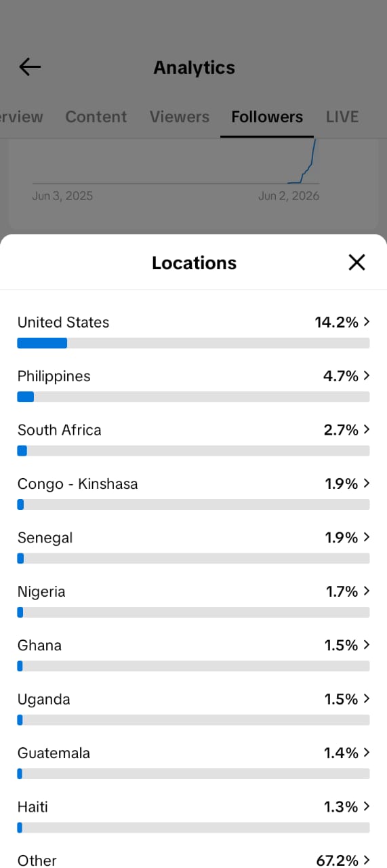Open Senegal details chevron
Viewport: 387px width, 868px height.
pos(367,537)
